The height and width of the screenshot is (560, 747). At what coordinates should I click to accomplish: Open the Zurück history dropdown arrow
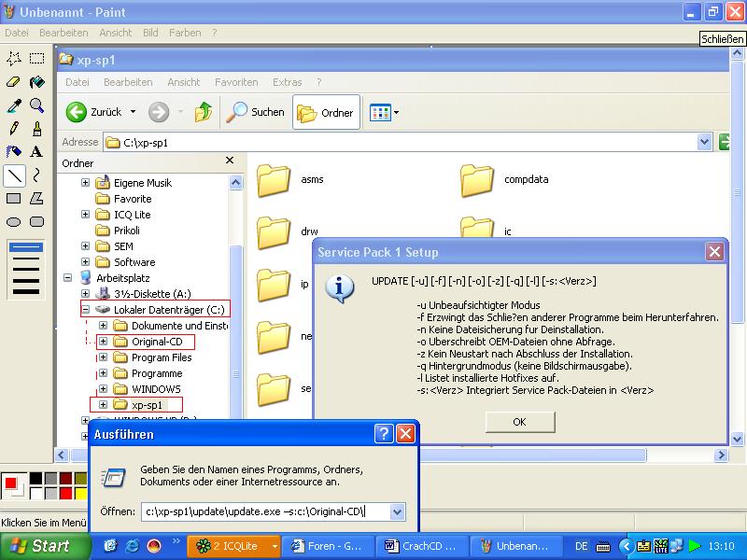pos(133,112)
